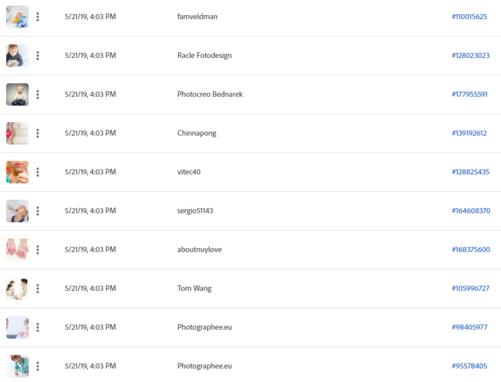This screenshot has width=501, height=382.
Task: Open asset link #139192612
Action: click(x=469, y=133)
